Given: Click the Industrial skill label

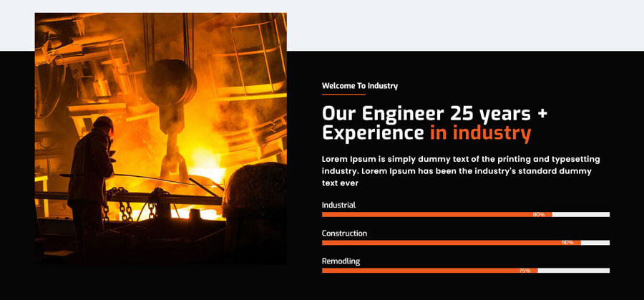Looking at the screenshot, I should coord(339,205).
